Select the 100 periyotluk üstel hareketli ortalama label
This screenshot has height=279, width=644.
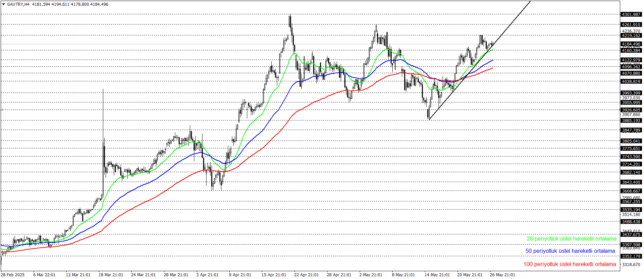click(570, 264)
